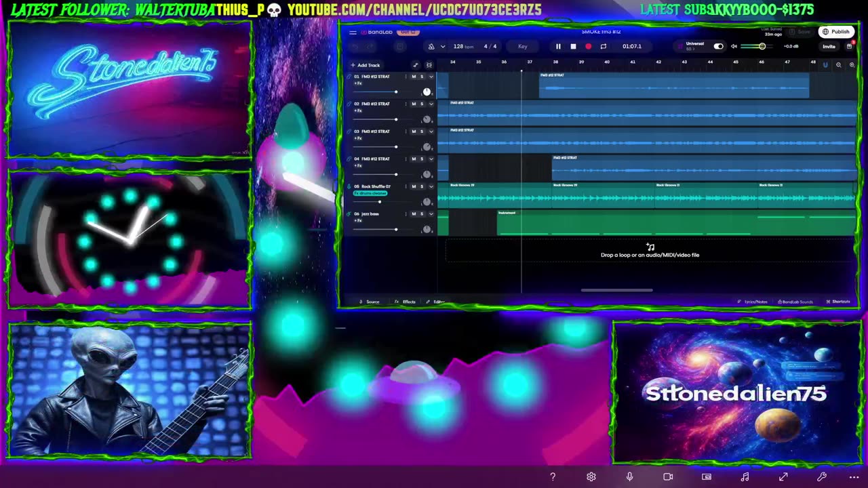Add Fx to track 01
868x488 pixels.
click(357, 83)
